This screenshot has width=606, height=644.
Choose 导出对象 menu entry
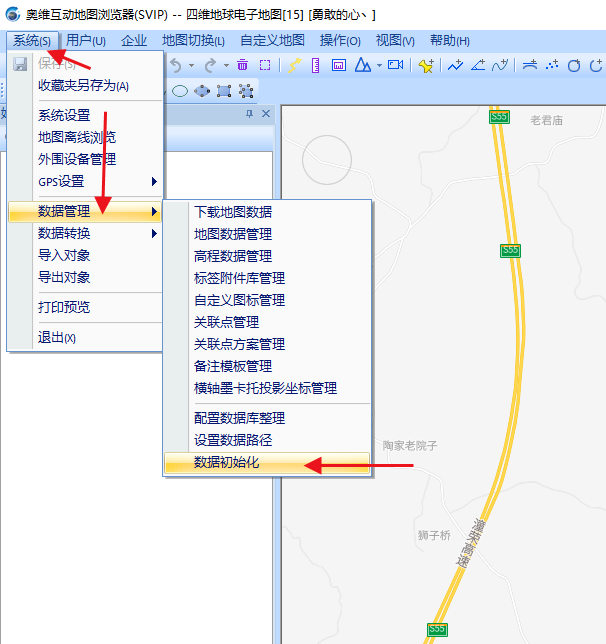tap(85, 277)
